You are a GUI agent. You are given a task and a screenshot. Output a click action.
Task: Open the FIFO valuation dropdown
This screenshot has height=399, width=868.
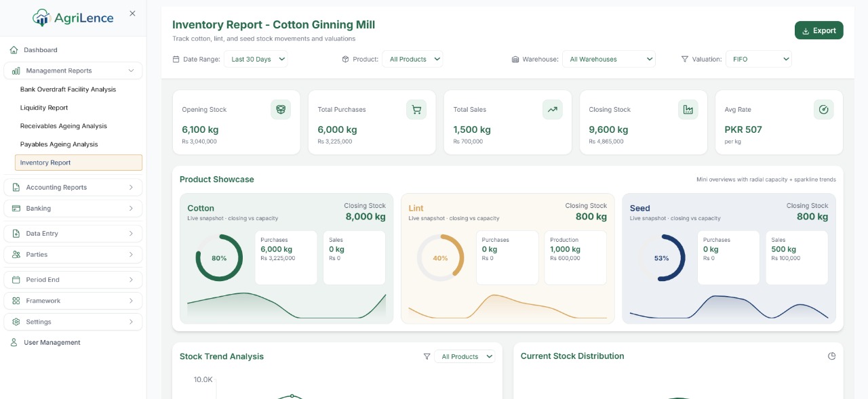tap(758, 60)
